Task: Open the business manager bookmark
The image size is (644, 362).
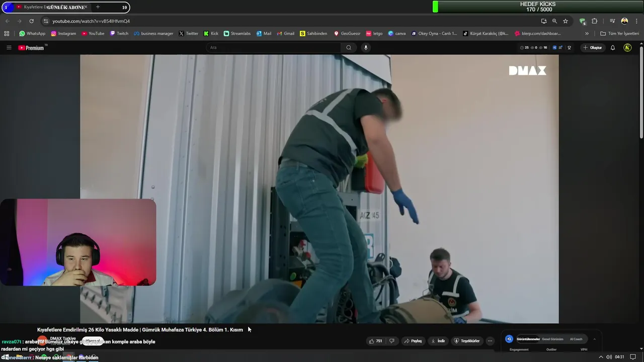Action: pos(153,34)
